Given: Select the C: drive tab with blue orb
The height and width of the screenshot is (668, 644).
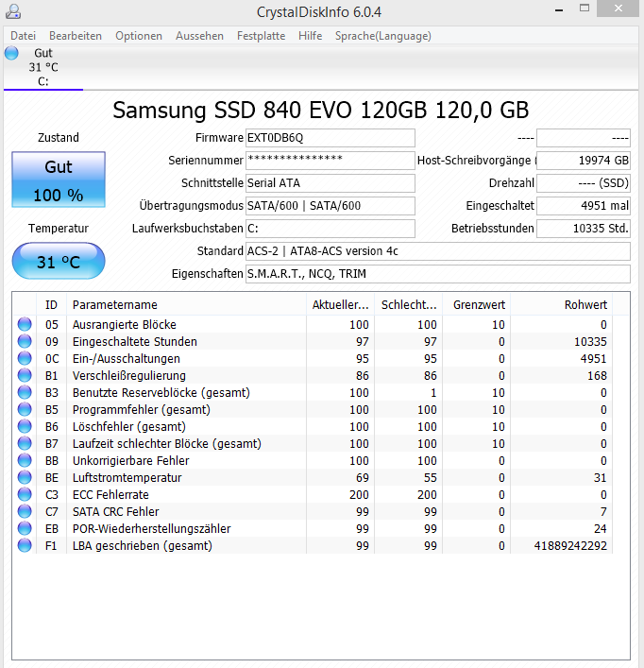Looking at the screenshot, I should [43, 67].
